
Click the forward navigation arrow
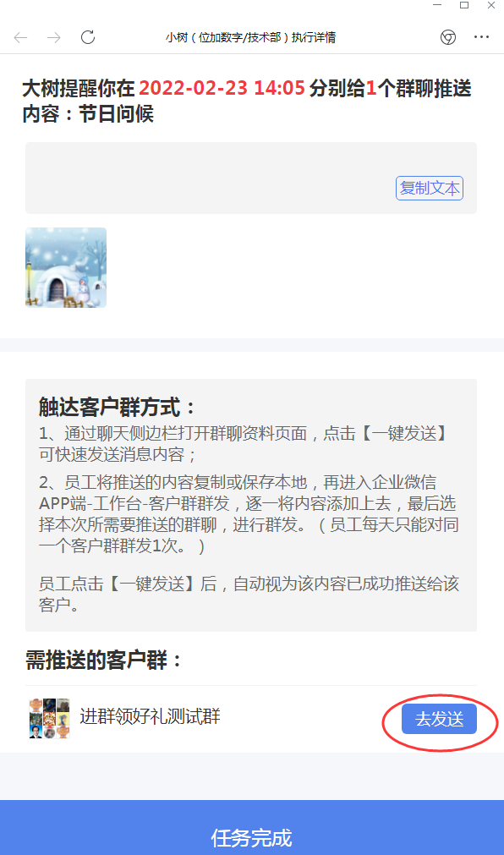tap(54, 37)
